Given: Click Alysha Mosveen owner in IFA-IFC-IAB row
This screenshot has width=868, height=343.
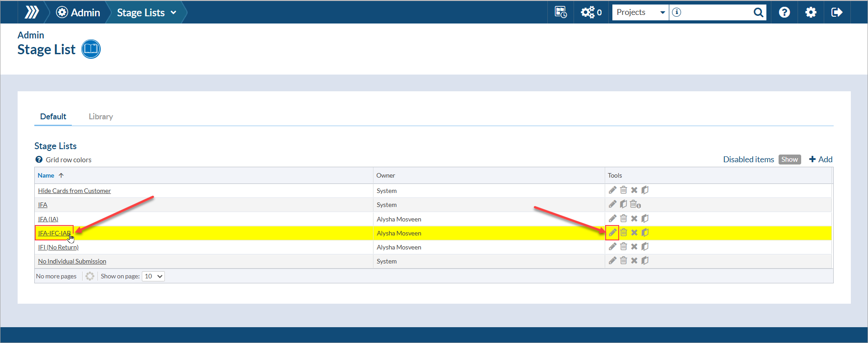Looking at the screenshot, I should (399, 233).
